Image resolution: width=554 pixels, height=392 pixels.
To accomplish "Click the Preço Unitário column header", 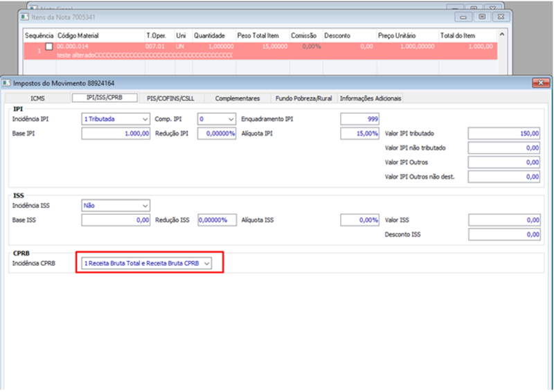I will click(x=408, y=36).
